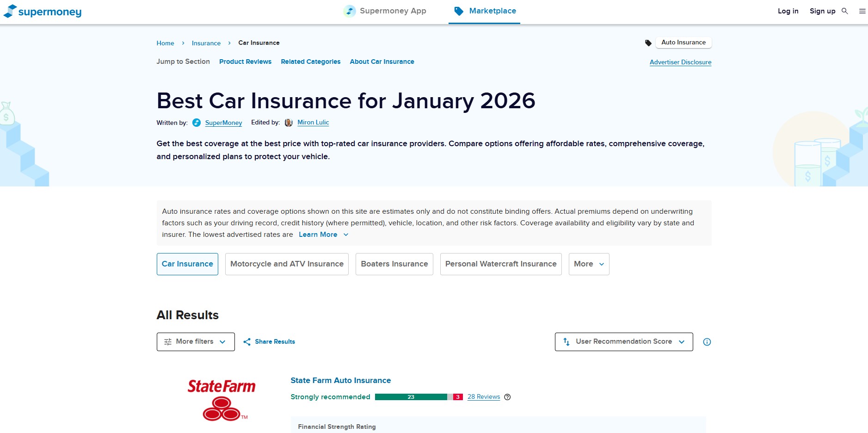Click the Car Insurance breadcrumb text
Screen dimensions: 868x433
coord(259,43)
